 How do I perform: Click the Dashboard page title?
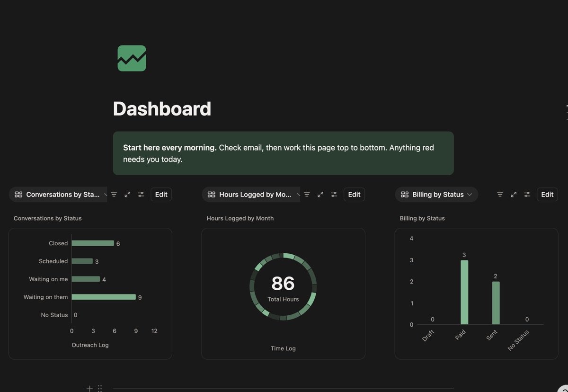click(x=162, y=109)
